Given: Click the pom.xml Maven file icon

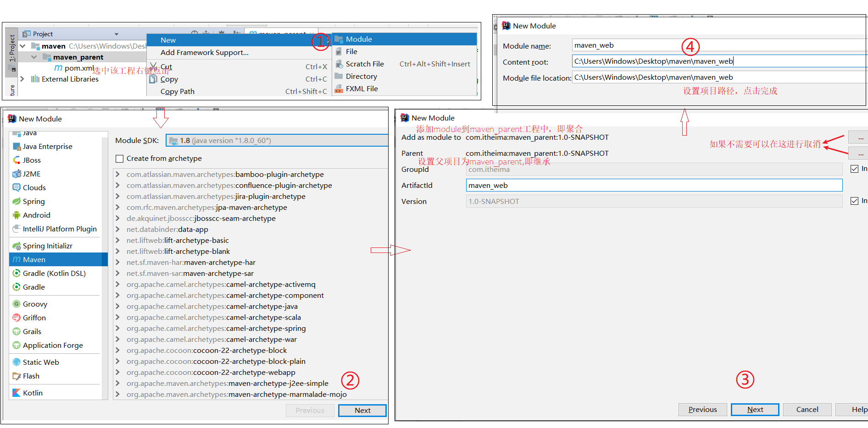Looking at the screenshot, I should (x=58, y=68).
